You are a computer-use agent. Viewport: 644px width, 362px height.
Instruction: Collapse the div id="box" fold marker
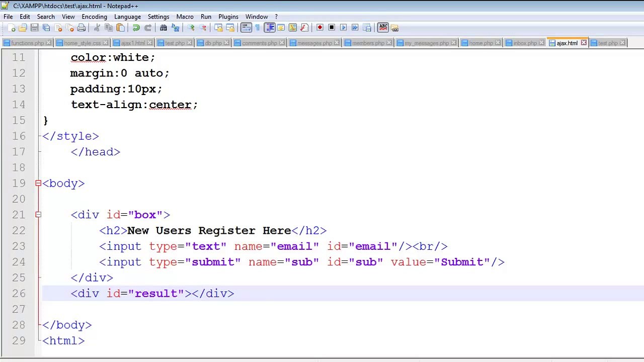pyautogui.click(x=38, y=215)
